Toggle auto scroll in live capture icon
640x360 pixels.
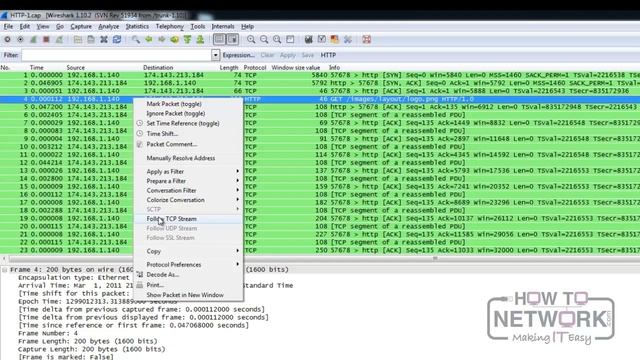(233, 40)
